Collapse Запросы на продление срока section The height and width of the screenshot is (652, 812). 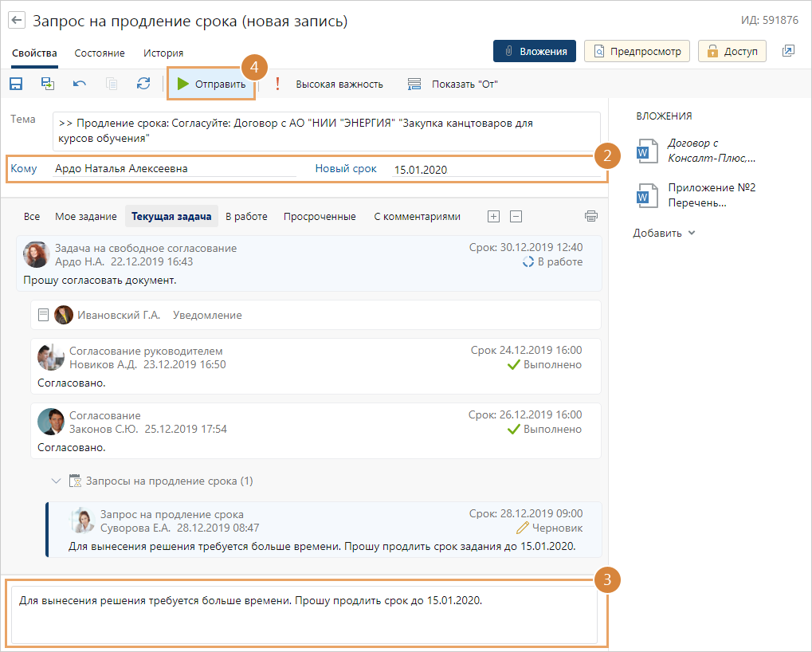click(56, 481)
